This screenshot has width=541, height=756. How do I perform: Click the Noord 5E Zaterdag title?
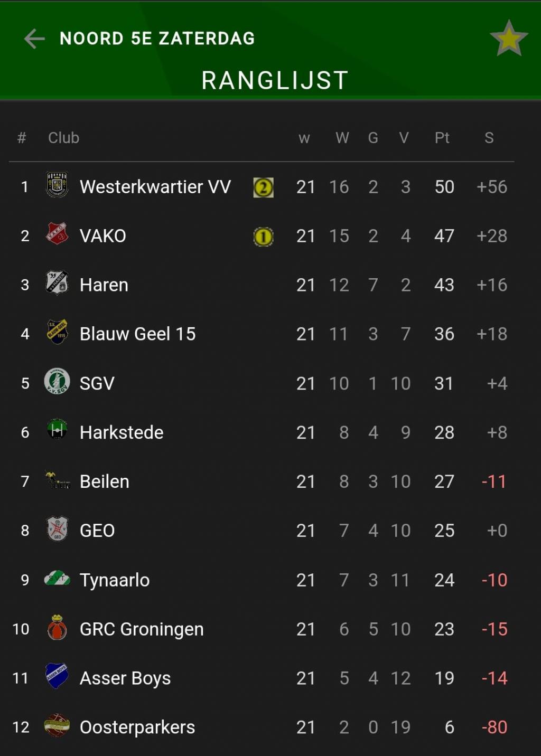(157, 39)
